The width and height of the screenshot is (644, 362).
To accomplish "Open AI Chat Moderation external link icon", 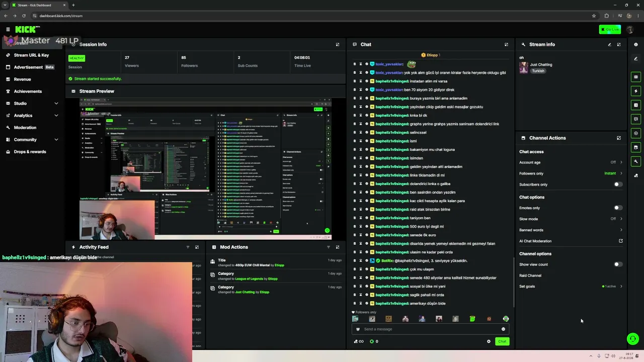I will [621, 241].
